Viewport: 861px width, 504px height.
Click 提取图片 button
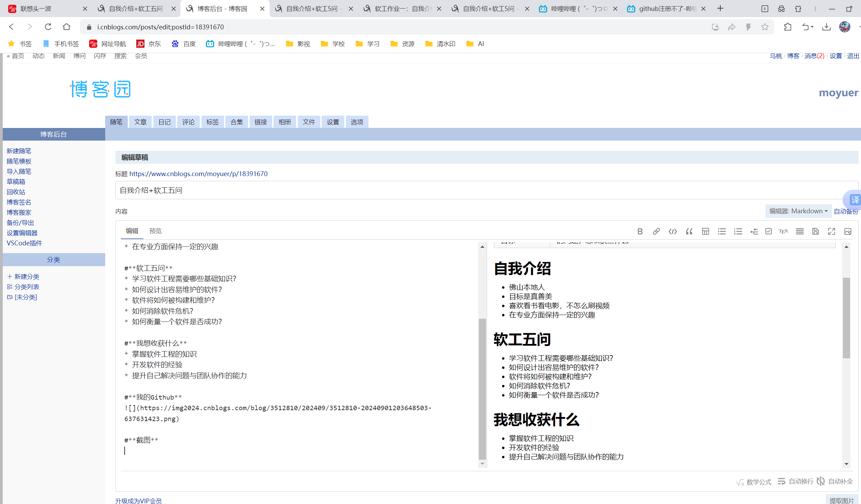coord(842,500)
